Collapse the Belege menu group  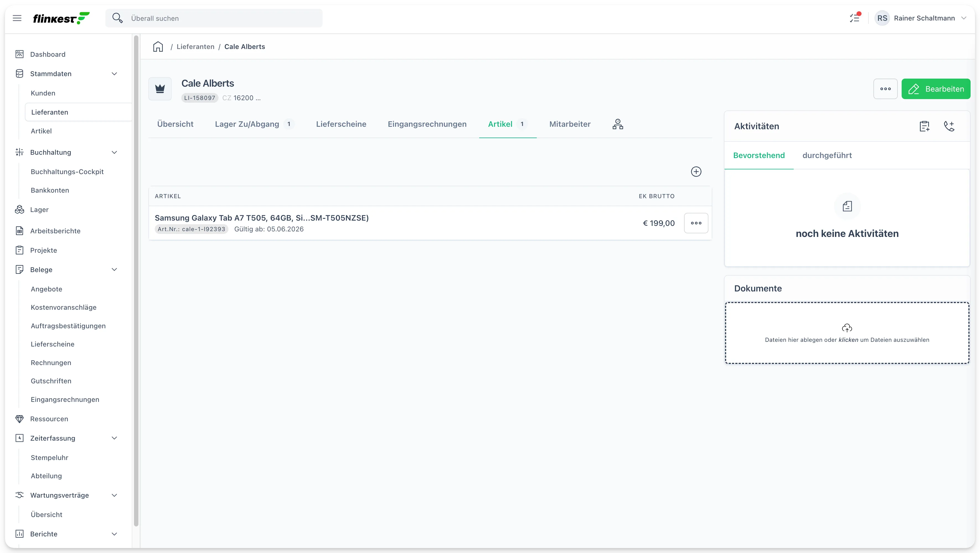point(114,270)
